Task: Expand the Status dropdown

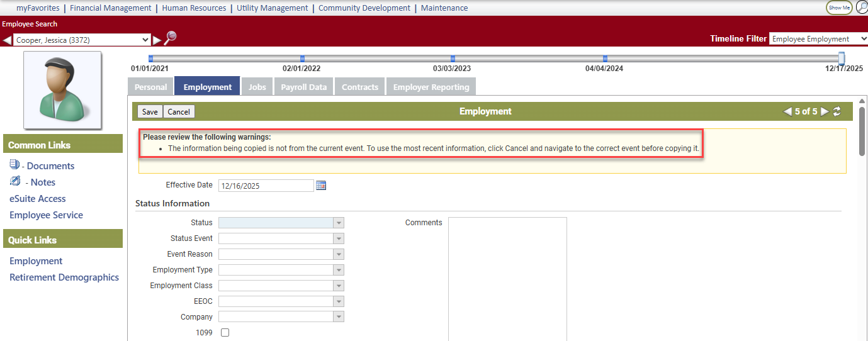Action: [339, 223]
